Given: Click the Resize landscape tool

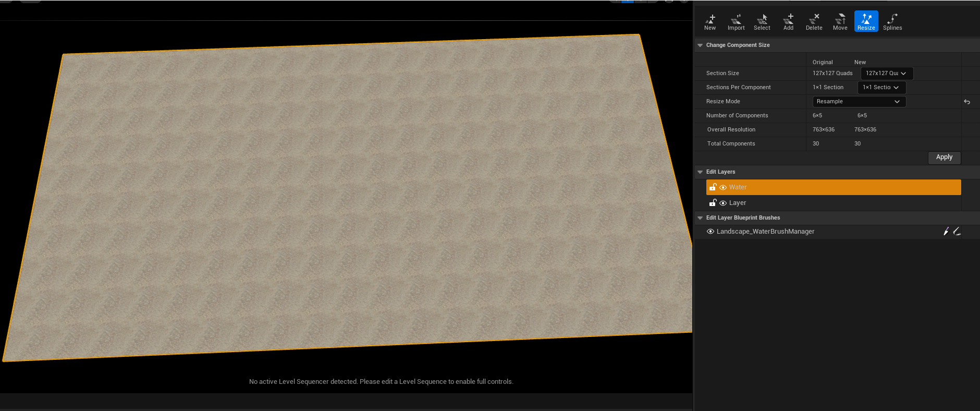Looking at the screenshot, I should [x=866, y=21].
